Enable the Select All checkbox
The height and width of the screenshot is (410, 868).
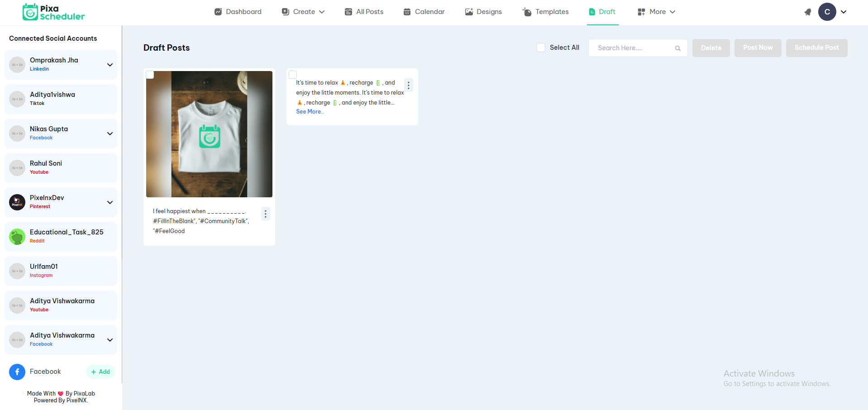pos(540,47)
